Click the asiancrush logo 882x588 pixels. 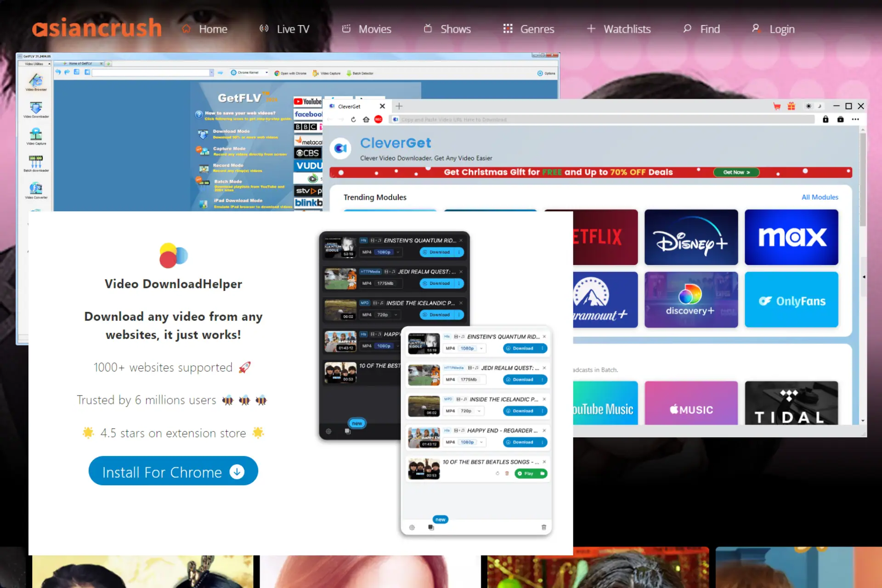pyautogui.click(x=97, y=28)
